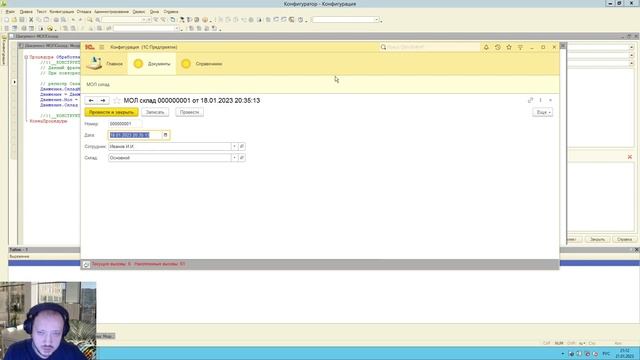Click the red X in background panel
This screenshot has width=640, height=360.
click(630, 157)
